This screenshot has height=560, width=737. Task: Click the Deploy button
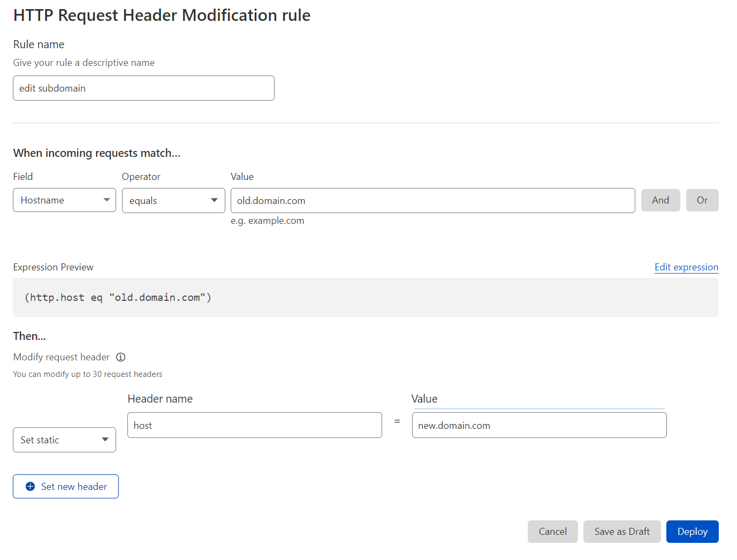pyautogui.click(x=692, y=532)
